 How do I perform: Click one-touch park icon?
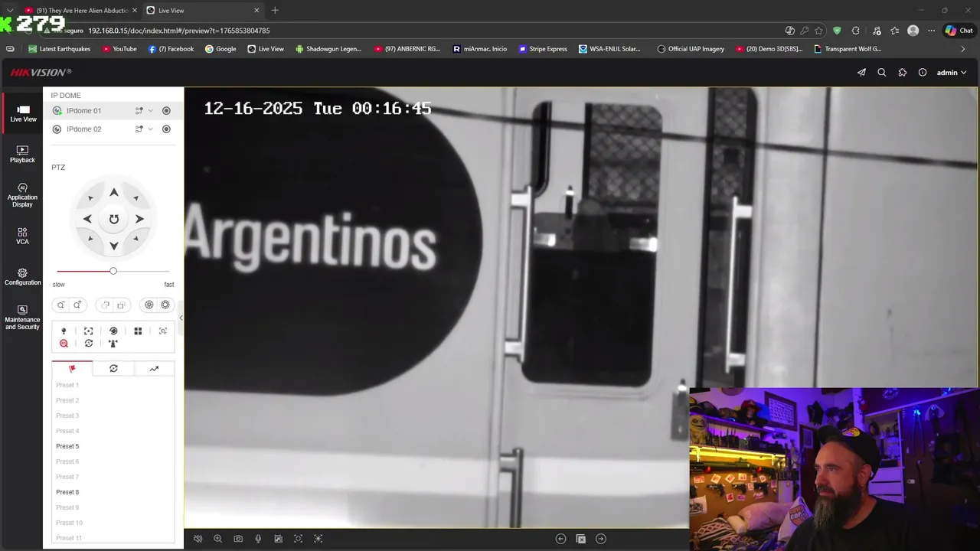click(113, 344)
